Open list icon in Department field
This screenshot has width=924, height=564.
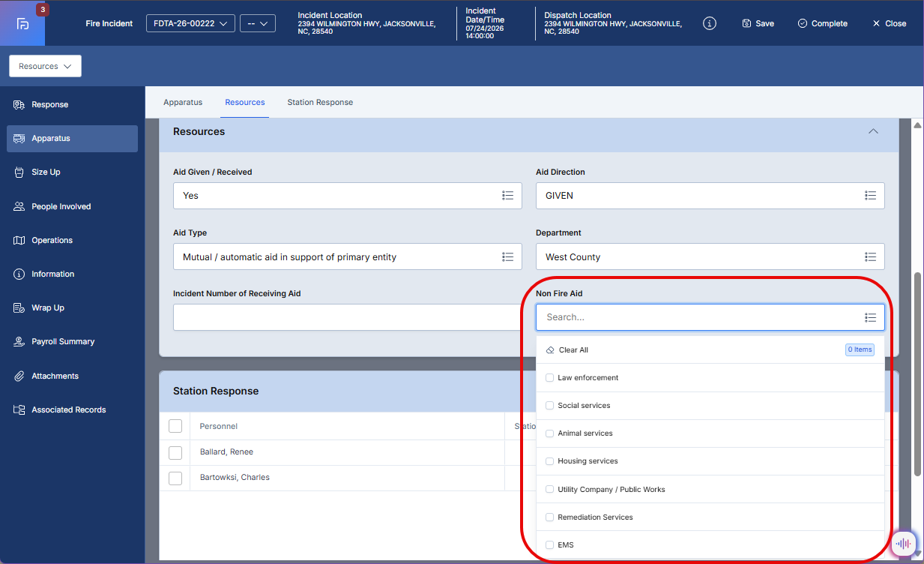point(871,256)
